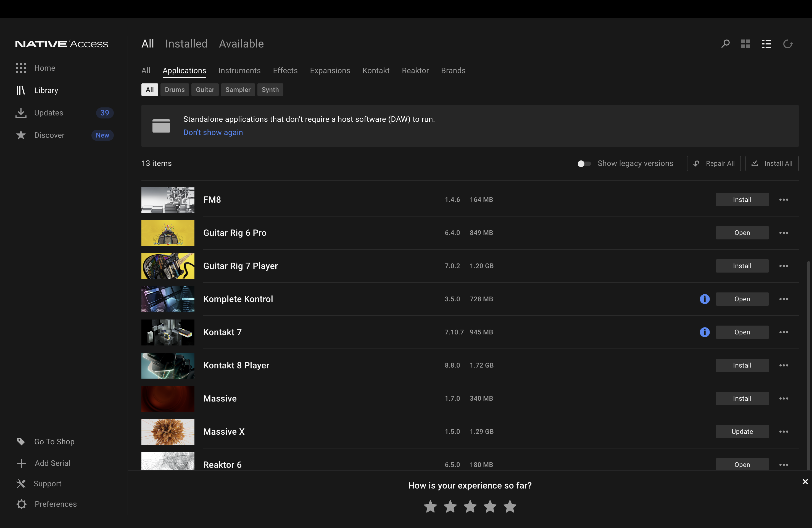
Task: Open more options for FM8
Action: 784,200
